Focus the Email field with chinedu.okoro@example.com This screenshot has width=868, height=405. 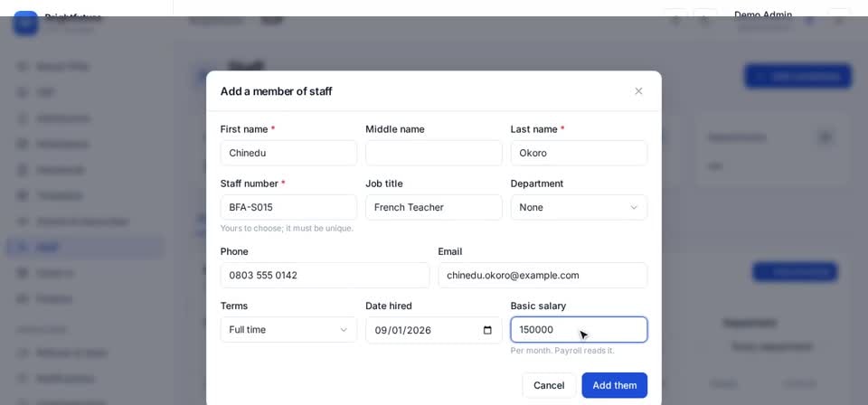[x=542, y=275]
